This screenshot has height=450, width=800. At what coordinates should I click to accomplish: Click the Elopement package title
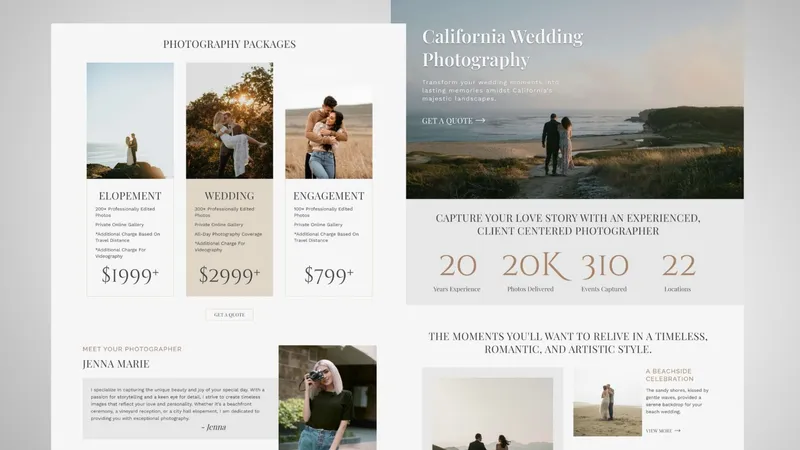tap(130, 196)
